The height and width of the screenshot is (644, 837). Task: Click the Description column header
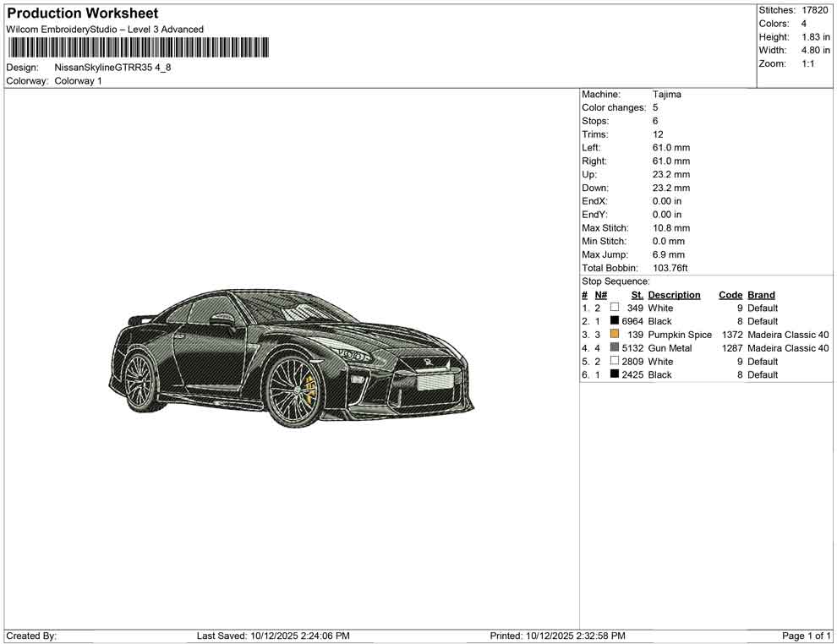pyautogui.click(x=674, y=295)
